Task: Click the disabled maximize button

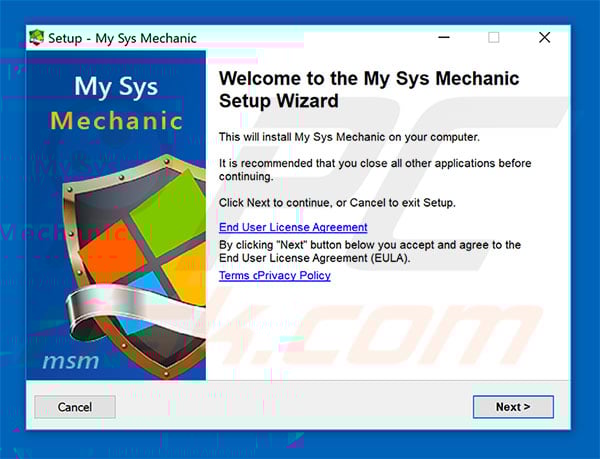Action: click(494, 37)
